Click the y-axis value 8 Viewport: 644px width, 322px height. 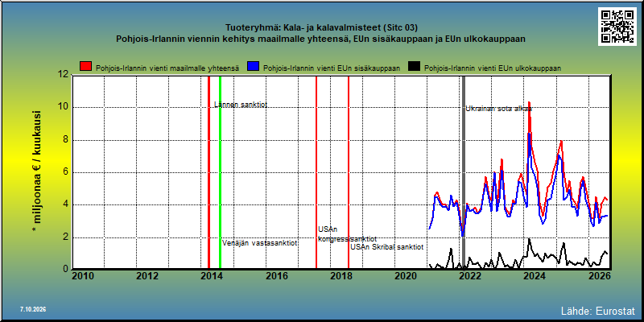(66, 139)
